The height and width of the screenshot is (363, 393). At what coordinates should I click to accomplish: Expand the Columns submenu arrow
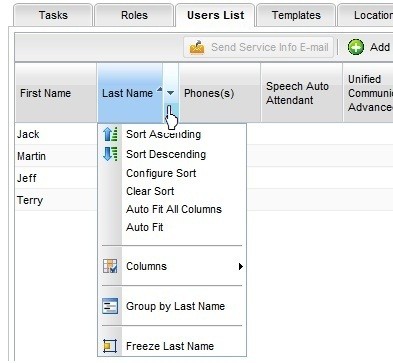click(x=241, y=266)
